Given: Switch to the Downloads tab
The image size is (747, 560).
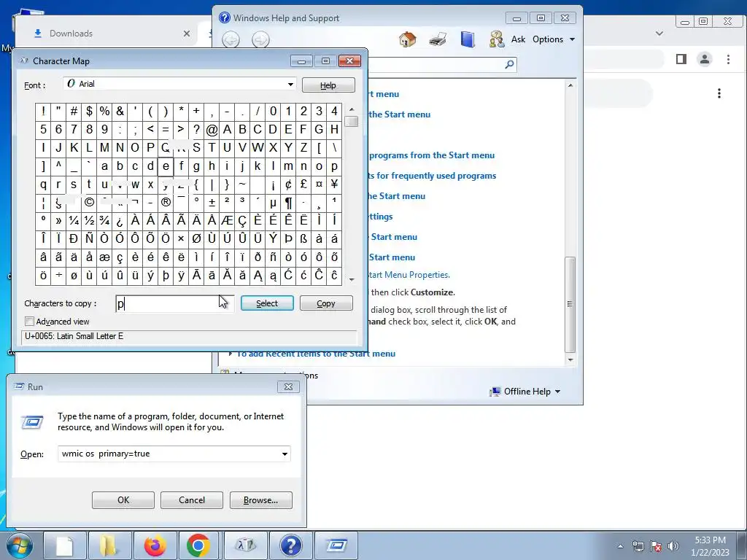Looking at the screenshot, I should (x=71, y=34).
